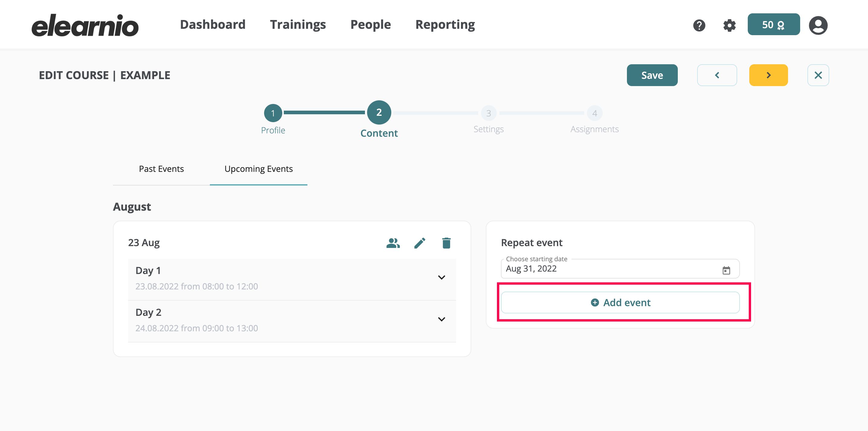Go to Dashboard
The image size is (868, 431).
[213, 24]
